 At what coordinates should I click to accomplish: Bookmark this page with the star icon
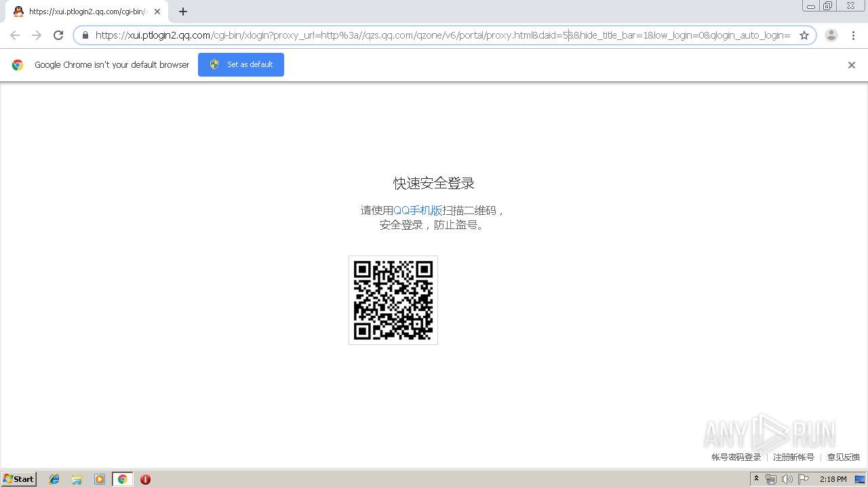click(804, 35)
